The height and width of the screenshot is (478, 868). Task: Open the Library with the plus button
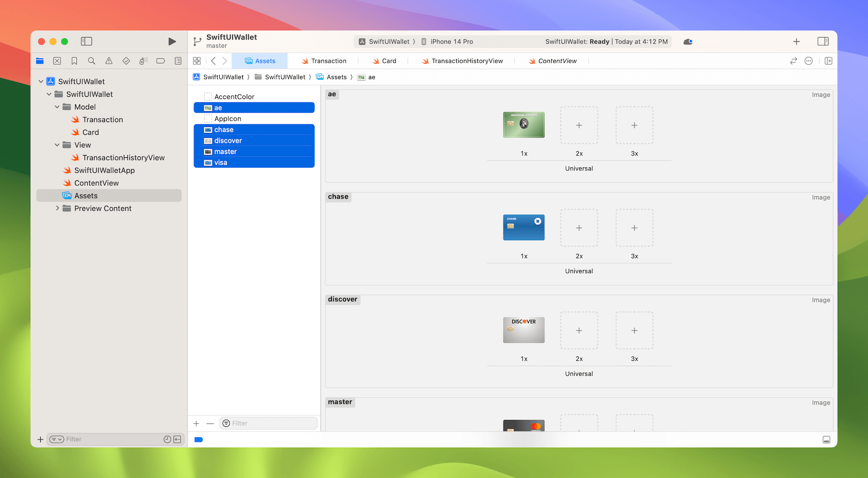tap(797, 42)
